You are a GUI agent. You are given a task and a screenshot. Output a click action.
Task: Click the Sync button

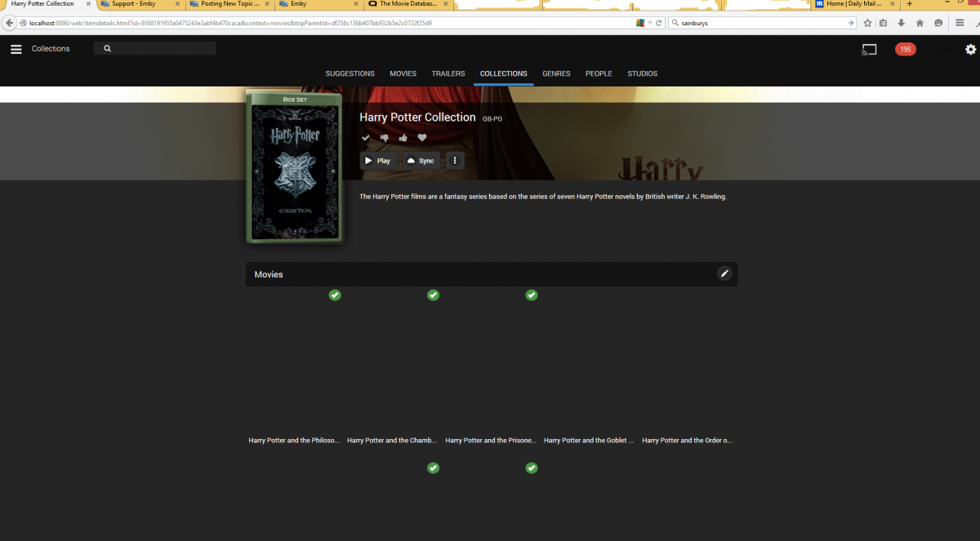tap(421, 161)
